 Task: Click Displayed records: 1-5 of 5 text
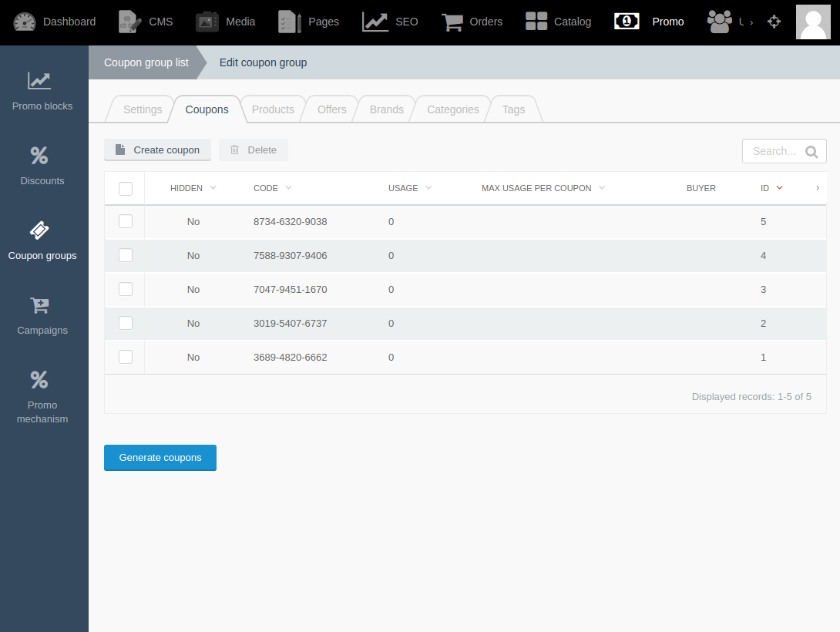tap(751, 396)
